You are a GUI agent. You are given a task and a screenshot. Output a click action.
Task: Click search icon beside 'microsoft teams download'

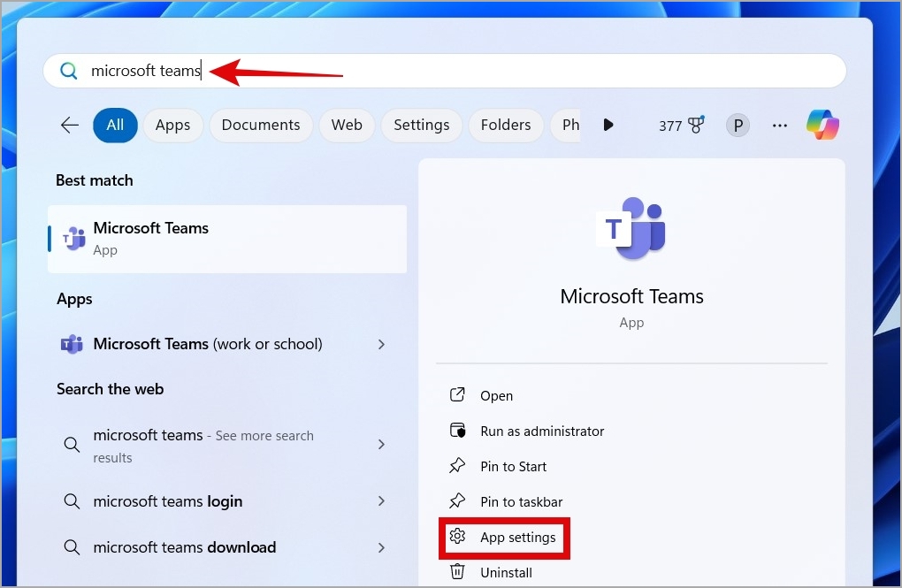click(x=72, y=547)
